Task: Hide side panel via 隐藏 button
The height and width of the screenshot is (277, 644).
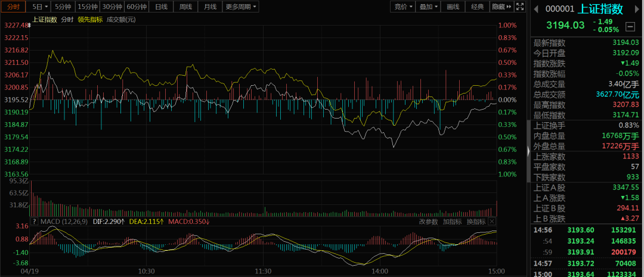Action: click(x=502, y=7)
